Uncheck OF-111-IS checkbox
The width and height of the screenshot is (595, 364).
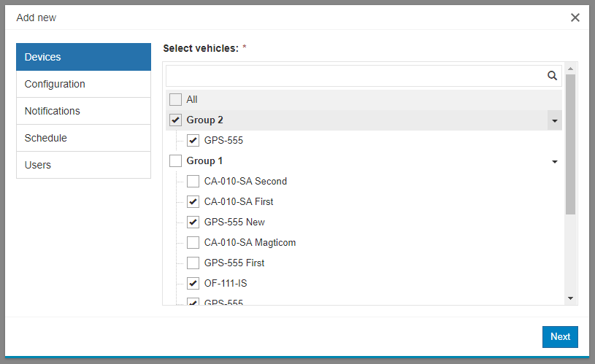(193, 283)
